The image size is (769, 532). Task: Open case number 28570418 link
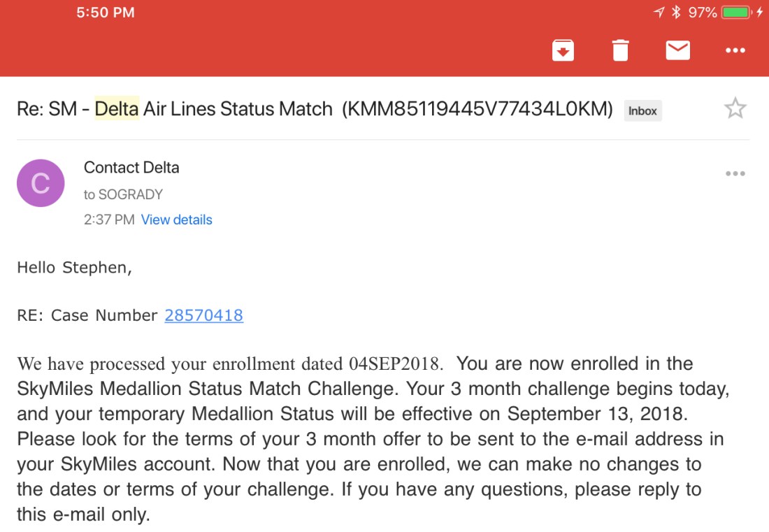[203, 315]
